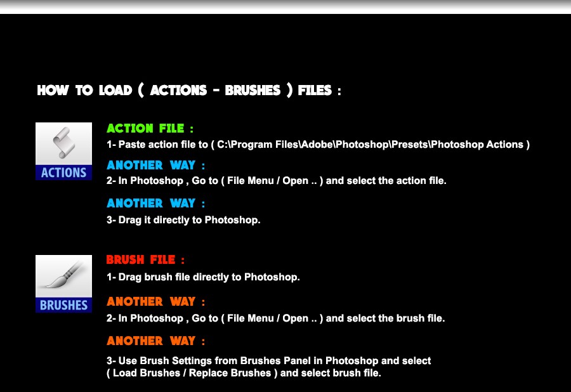The image size is (571, 392).
Task: Click the green 'ACTION FILE :' heading
Action: (150, 129)
